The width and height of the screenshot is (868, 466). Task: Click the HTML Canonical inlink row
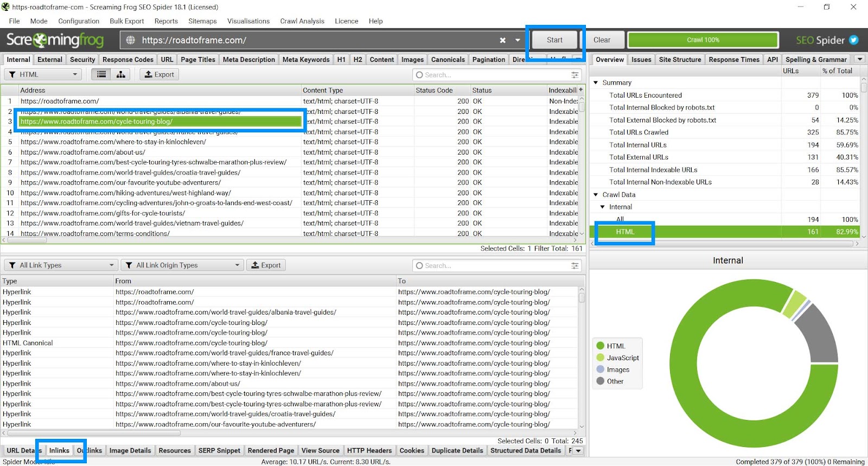[x=290, y=343]
